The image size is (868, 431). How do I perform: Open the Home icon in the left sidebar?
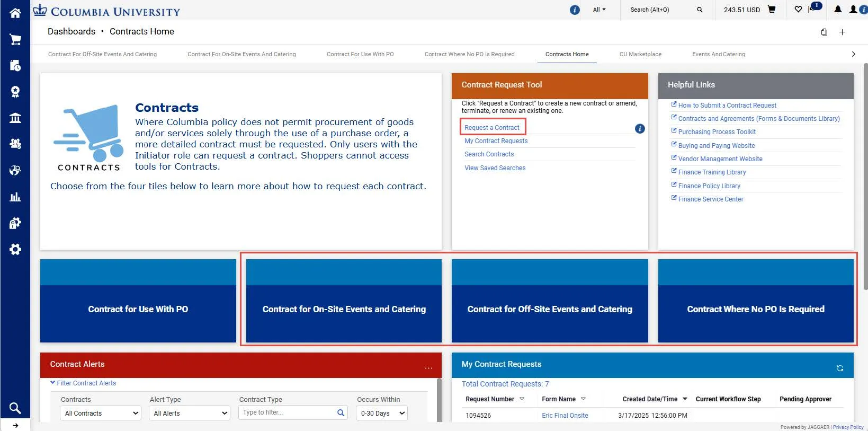(15, 13)
